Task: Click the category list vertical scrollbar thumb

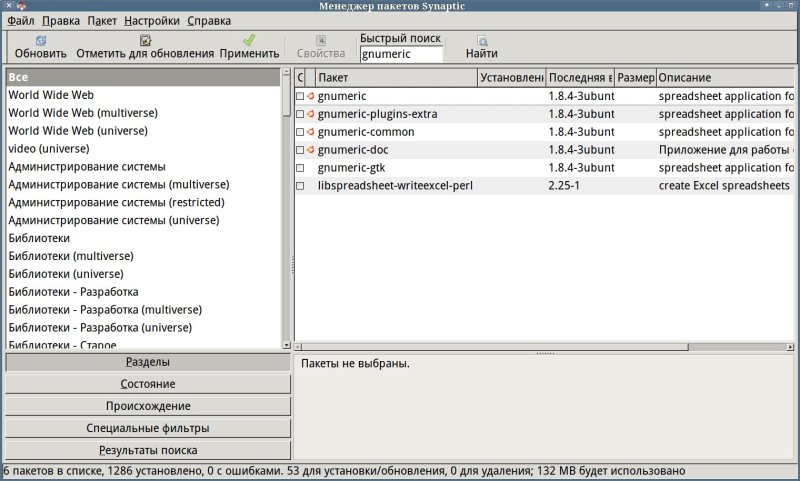Action: pos(286,96)
